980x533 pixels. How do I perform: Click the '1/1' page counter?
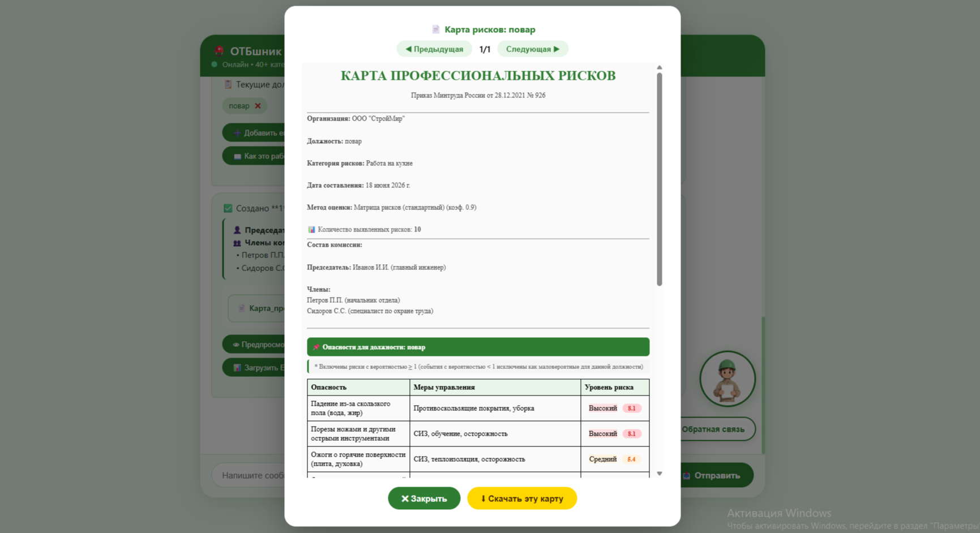[x=485, y=49]
